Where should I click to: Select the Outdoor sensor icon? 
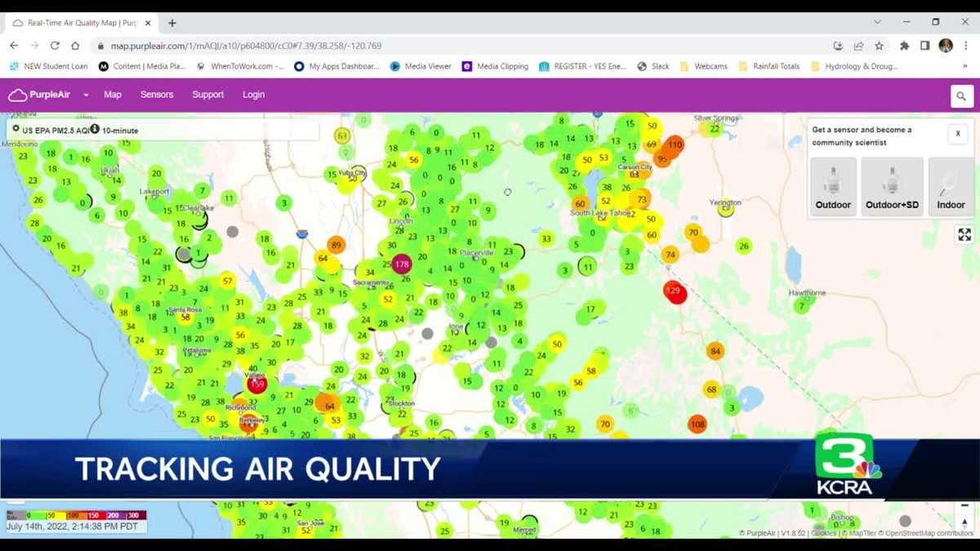[x=832, y=185]
